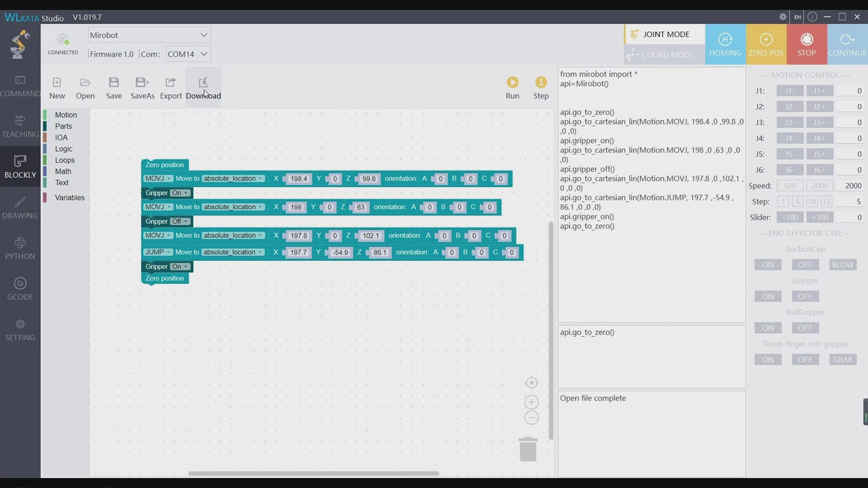The height and width of the screenshot is (488, 868).
Task: Select the Motion block category
Action: tap(65, 115)
